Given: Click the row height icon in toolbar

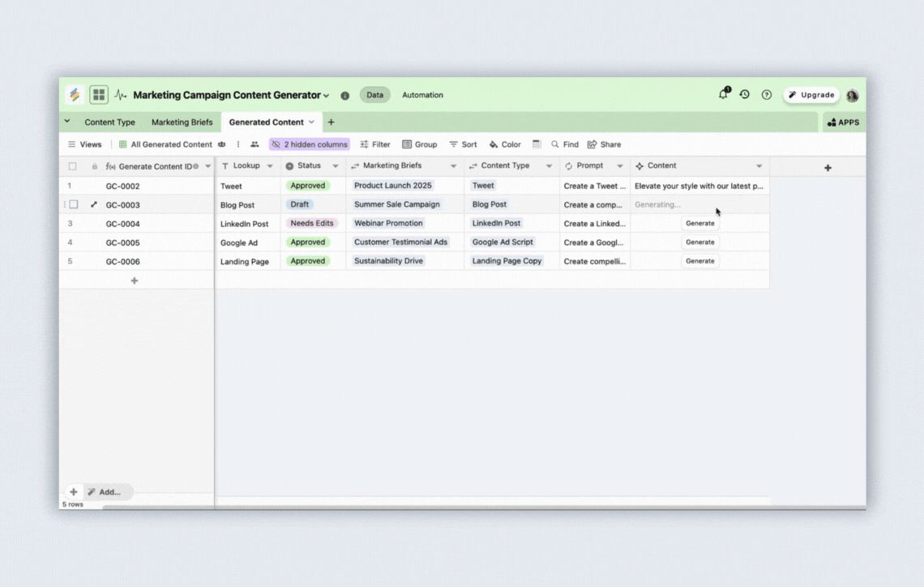Looking at the screenshot, I should coord(536,144).
